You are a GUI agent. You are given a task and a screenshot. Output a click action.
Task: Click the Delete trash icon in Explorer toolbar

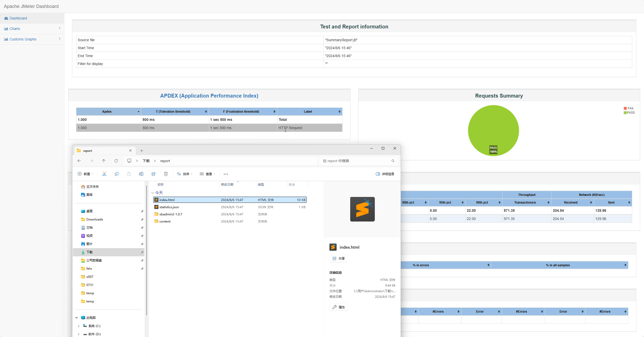(x=166, y=174)
